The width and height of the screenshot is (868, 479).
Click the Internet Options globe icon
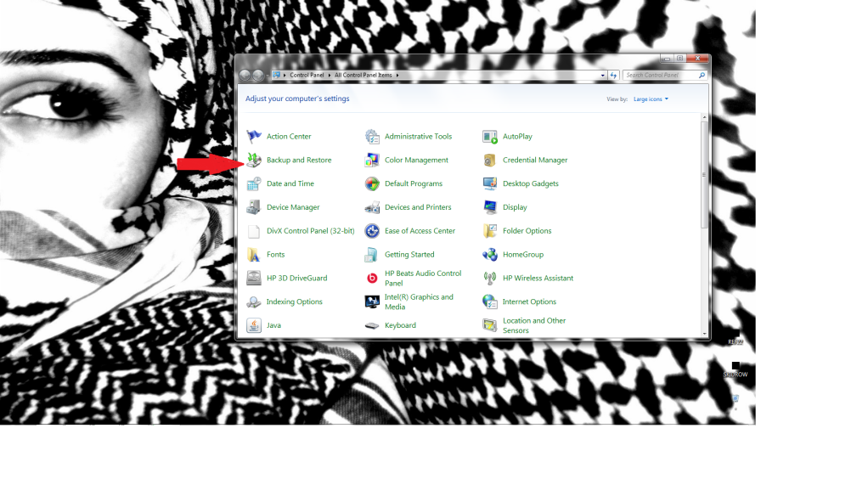[490, 301]
